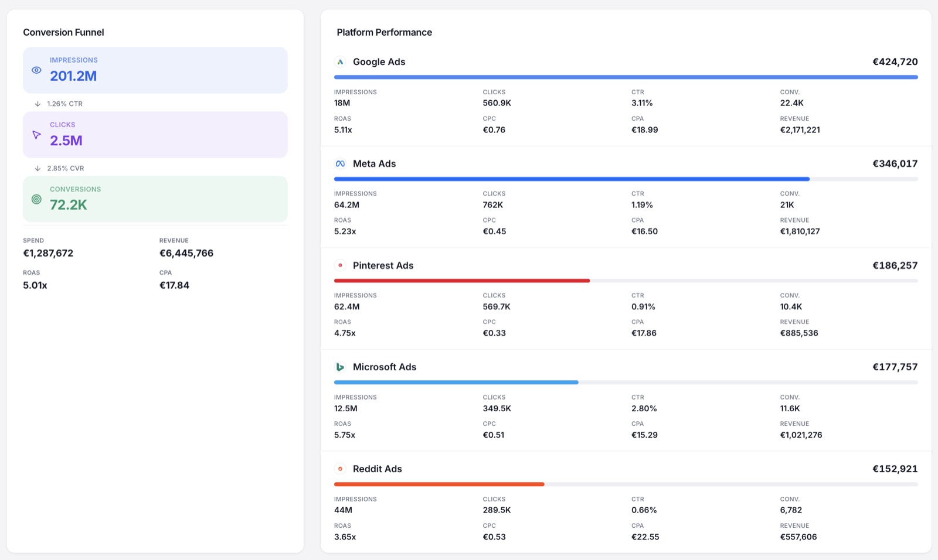The image size is (938, 560).
Task: Click Reddit Ads conversions 6,782
Action: click(x=791, y=510)
